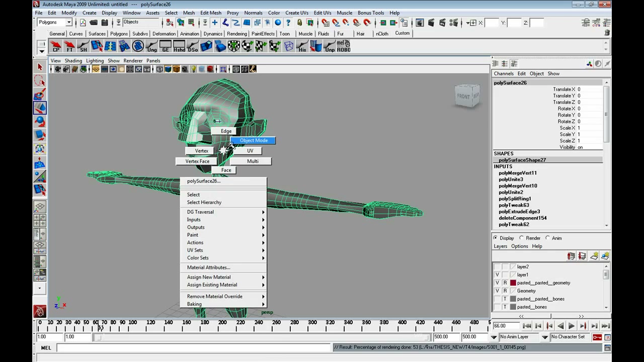Create a new scene from status line

tap(83, 23)
